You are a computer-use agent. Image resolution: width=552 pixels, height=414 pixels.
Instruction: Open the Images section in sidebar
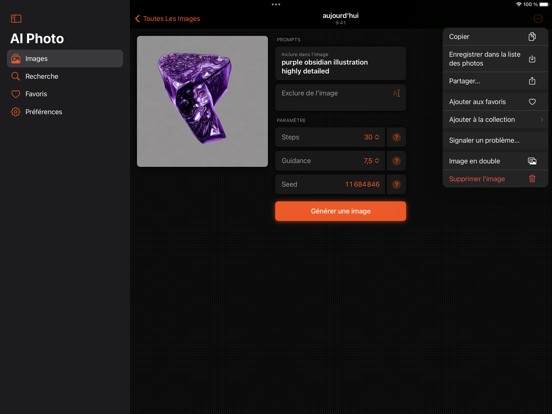(65, 58)
